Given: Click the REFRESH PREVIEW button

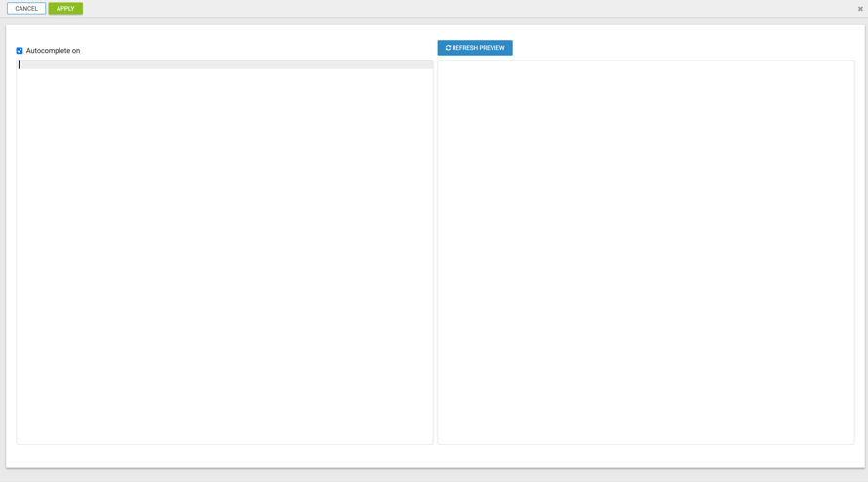Looking at the screenshot, I should 475,48.
